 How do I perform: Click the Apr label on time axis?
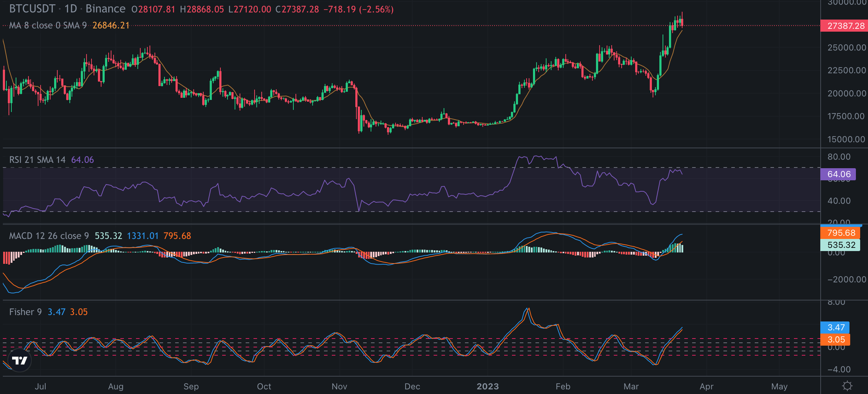pyautogui.click(x=707, y=387)
